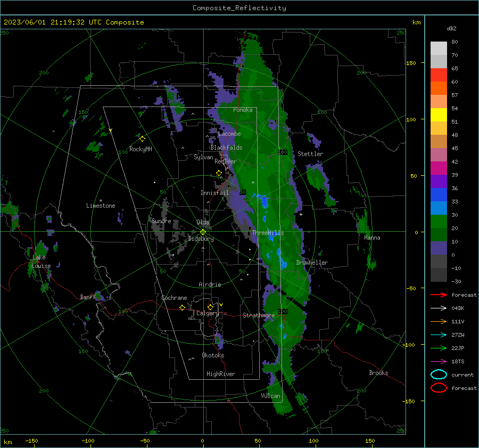Click the red forecast arrow in legend

point(439,295)
